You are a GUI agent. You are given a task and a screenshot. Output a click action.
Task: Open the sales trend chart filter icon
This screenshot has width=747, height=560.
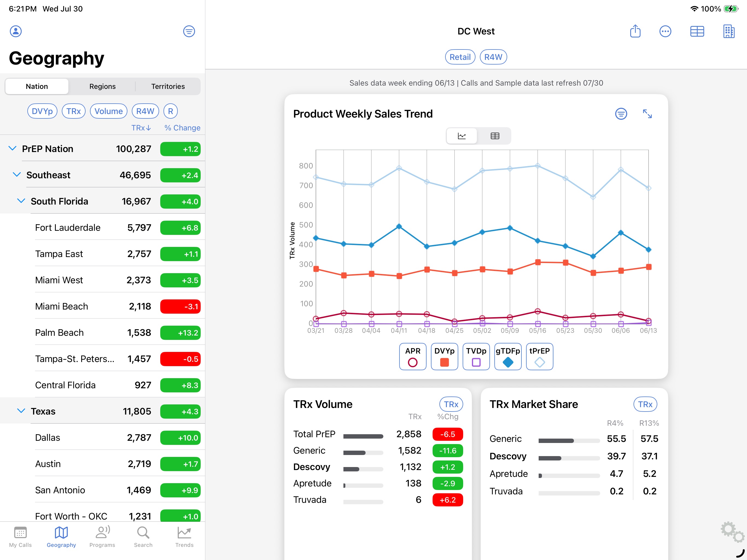621,114
